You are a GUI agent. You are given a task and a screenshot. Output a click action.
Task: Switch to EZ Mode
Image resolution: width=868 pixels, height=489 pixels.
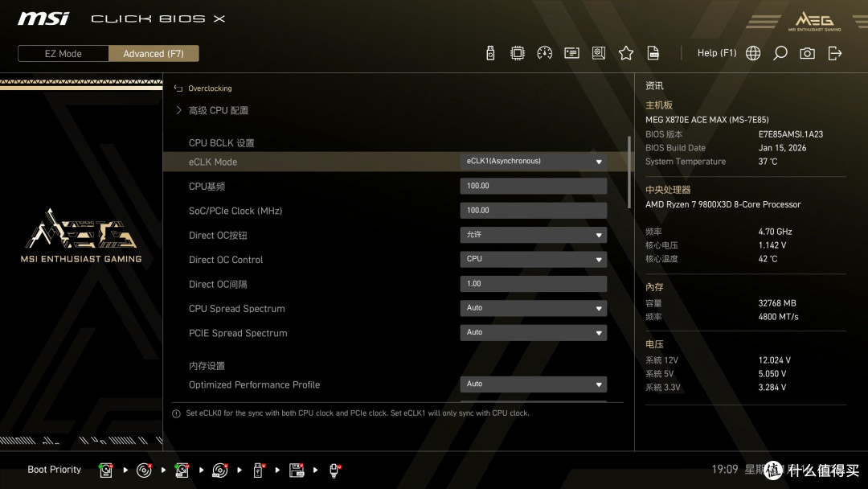coord(63,54)
